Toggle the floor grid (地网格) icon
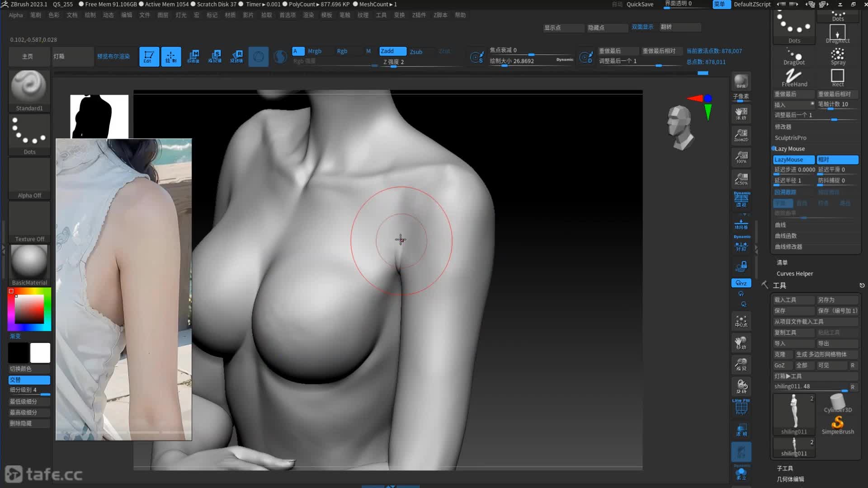 tap(741, 224)
